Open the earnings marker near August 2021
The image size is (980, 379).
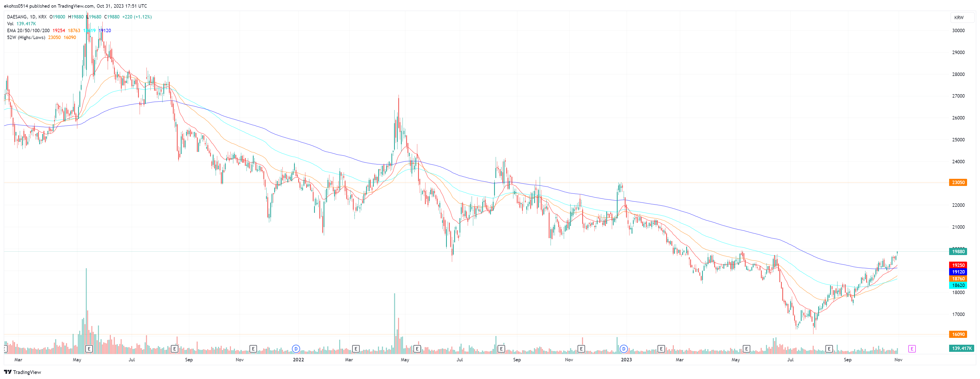click(175, 349)
